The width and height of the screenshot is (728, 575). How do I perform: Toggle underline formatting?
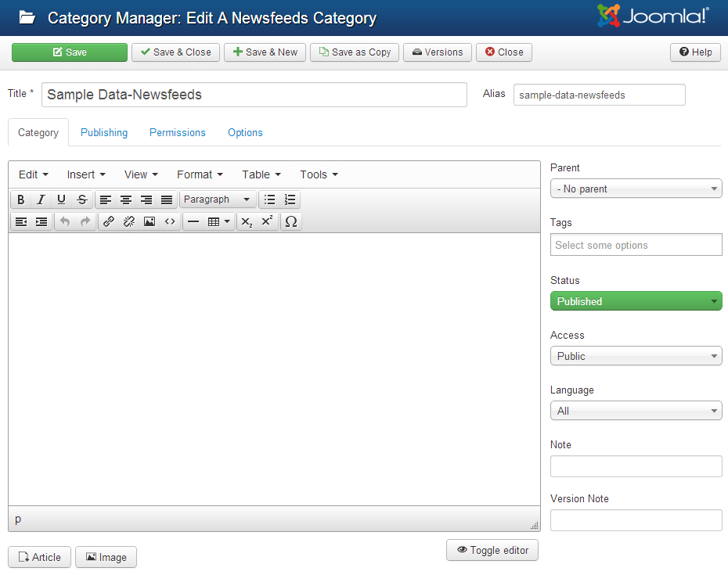(61, 199)
